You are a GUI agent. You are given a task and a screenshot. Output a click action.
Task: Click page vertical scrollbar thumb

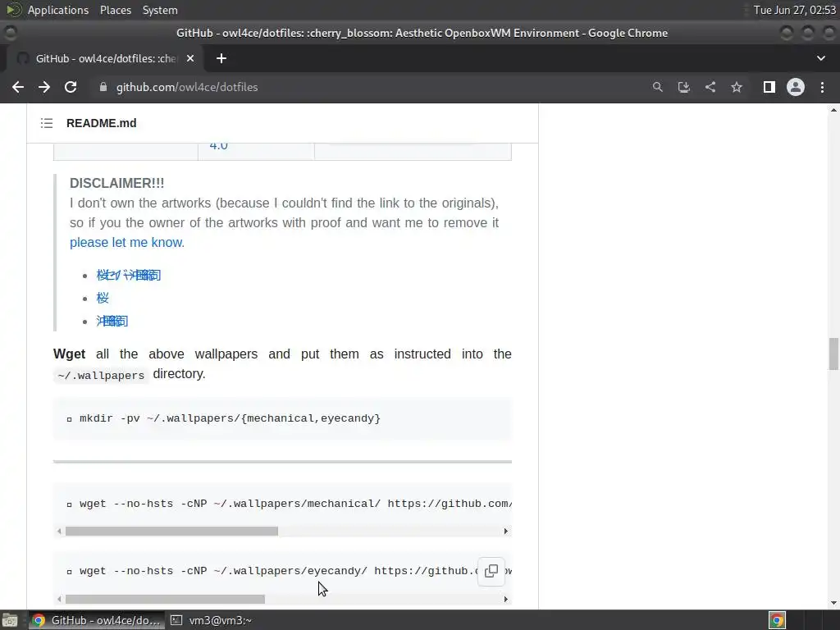833,354
